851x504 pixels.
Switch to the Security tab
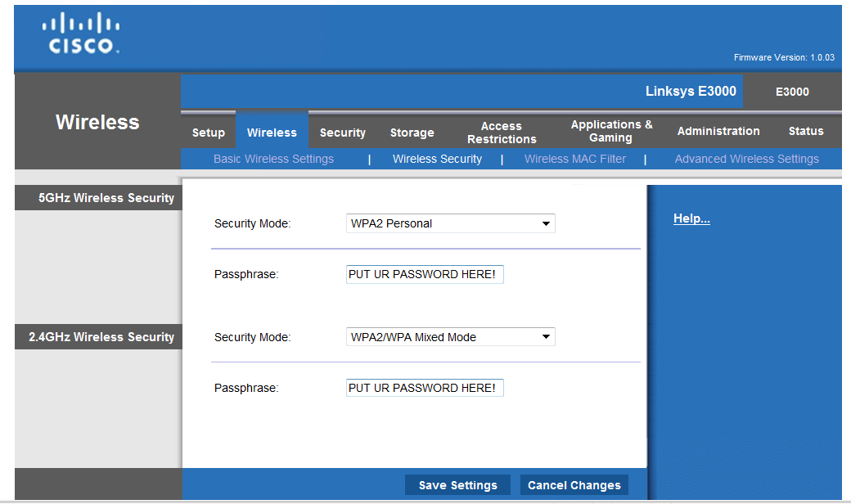[343, 133]
